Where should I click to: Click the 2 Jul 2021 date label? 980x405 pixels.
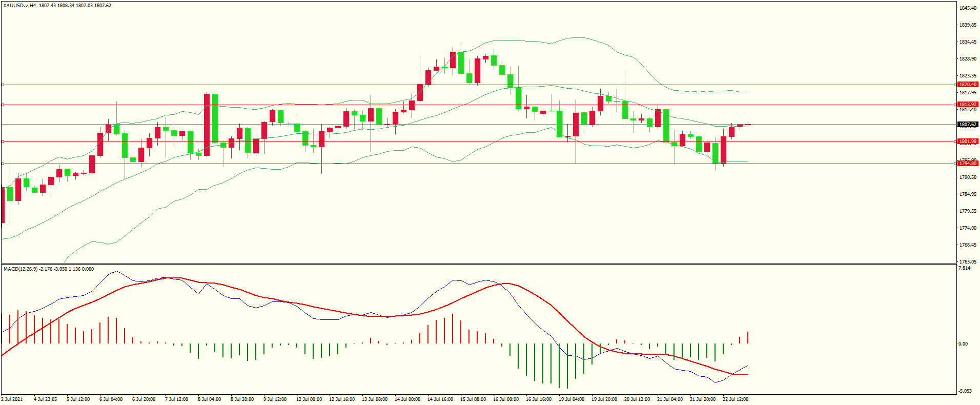tap(12, 399)
